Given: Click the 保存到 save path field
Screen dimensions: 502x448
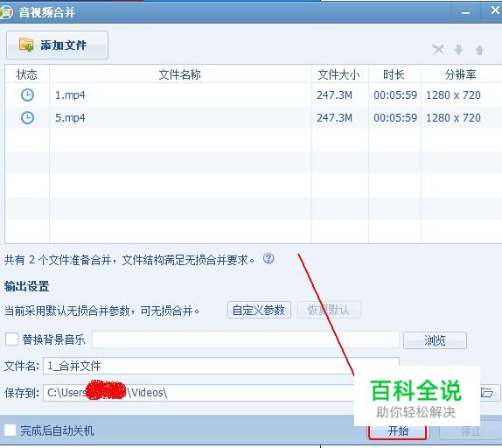Looking at the screenshot, I should click(199, 393).
